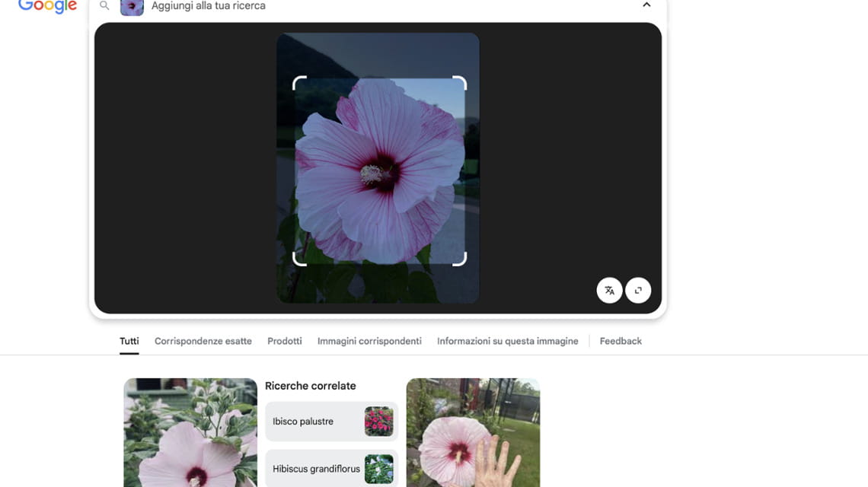Image resolution: width=868 pixels, height=487 pixels.
Task: Select the Tutti tab
Action: 129,341
